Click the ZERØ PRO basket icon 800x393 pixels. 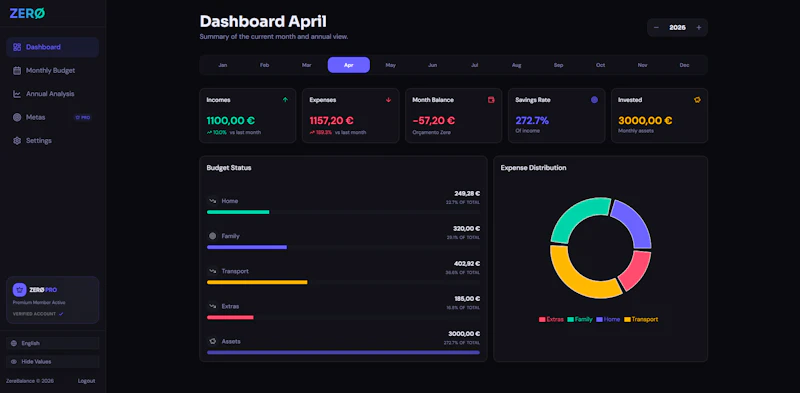coord(19,290)
